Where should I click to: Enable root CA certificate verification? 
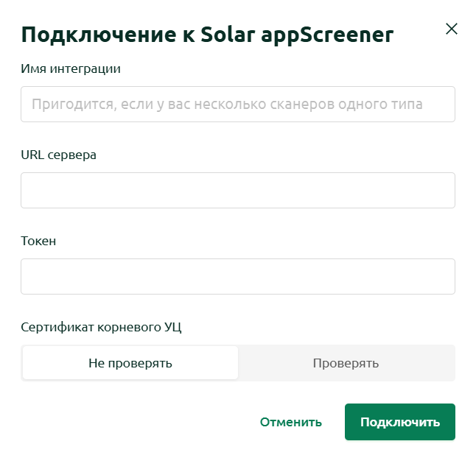pos(346,363)
